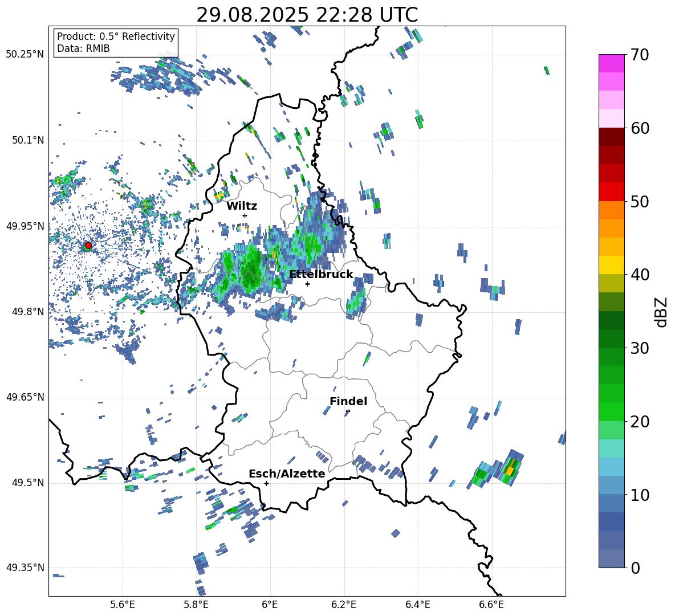675x616 pixels.
Task: Click the 5.6°E longitude label
Action: point(123,605)
